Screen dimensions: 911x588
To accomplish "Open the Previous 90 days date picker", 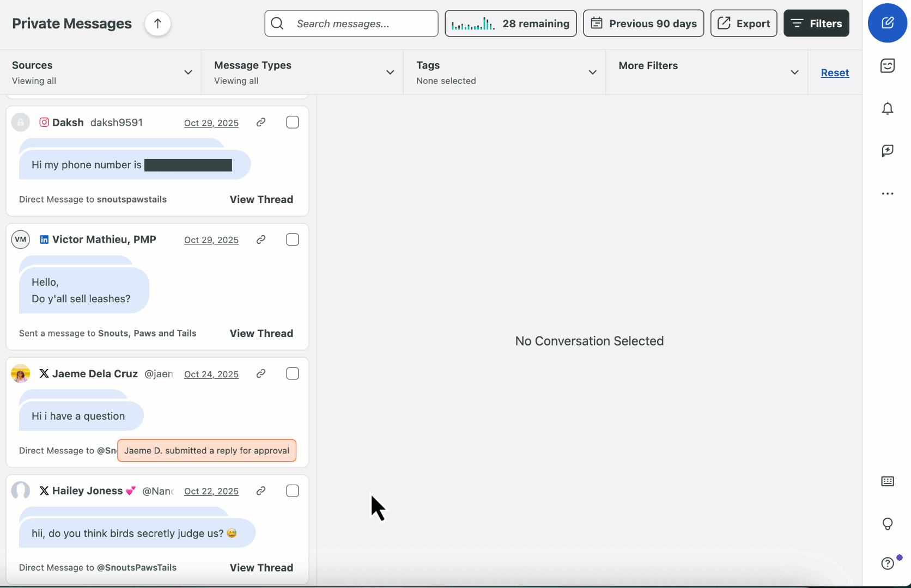I will pyautogui.click(x=643, y=23).
